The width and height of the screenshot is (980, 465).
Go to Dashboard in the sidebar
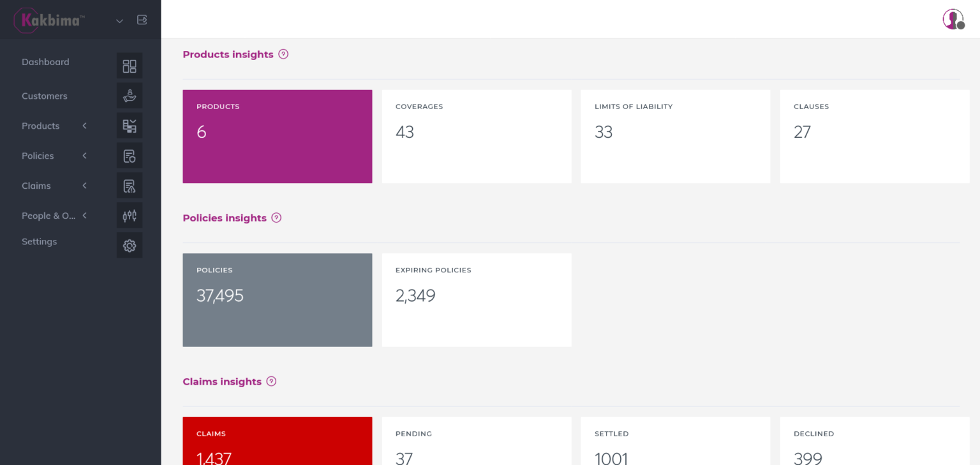click(45, 62)
